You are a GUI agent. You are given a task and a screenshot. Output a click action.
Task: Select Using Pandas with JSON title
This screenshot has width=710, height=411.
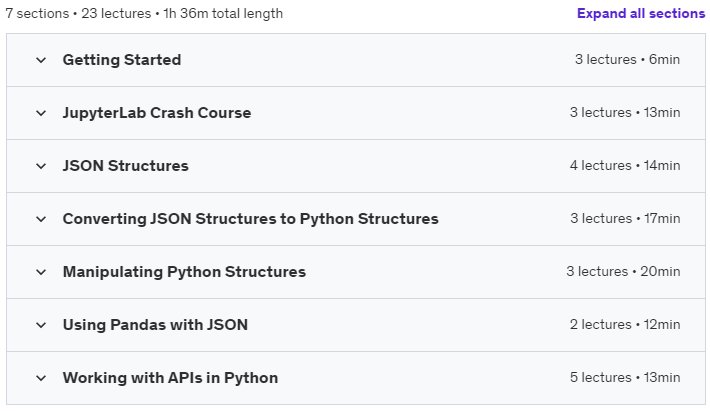(x=155, y=325)
